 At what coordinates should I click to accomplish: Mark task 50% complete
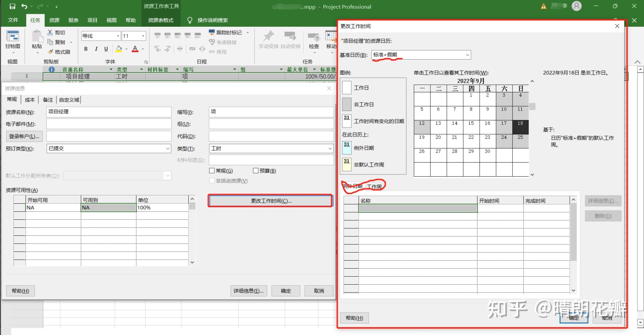point(178,35)
